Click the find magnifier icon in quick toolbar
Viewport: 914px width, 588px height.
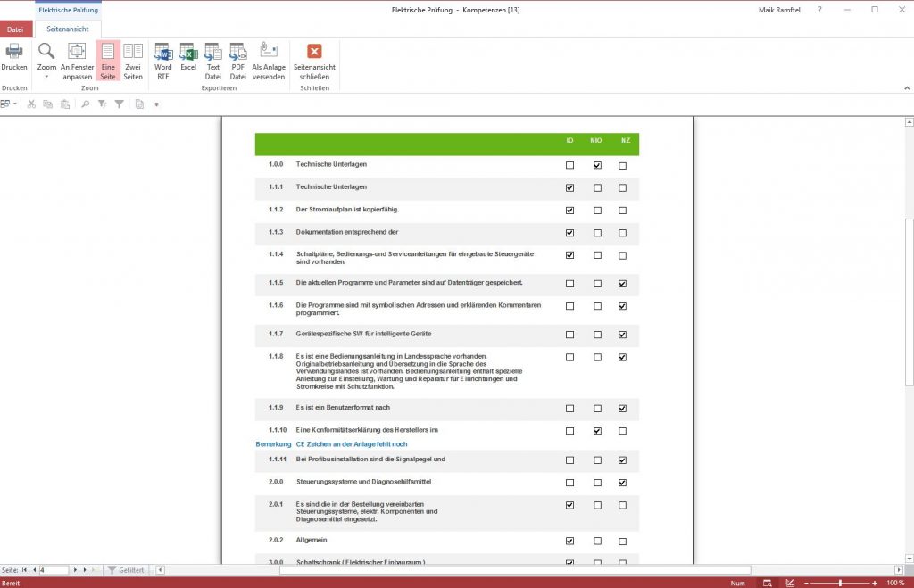tap(85, 104)
